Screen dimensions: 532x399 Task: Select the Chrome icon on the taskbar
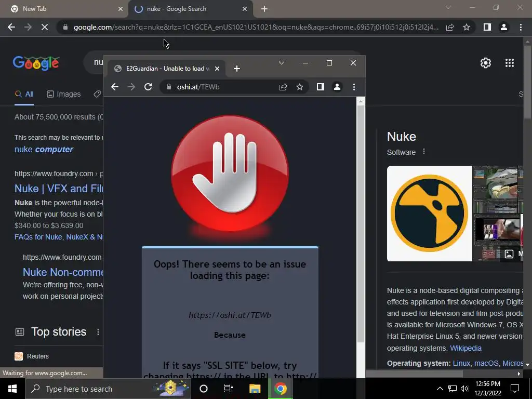pos(280,389)
